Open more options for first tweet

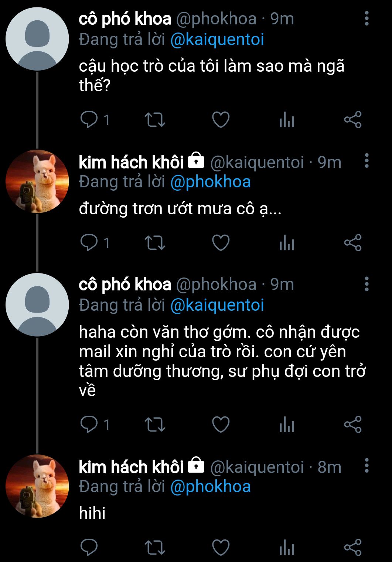367,18
